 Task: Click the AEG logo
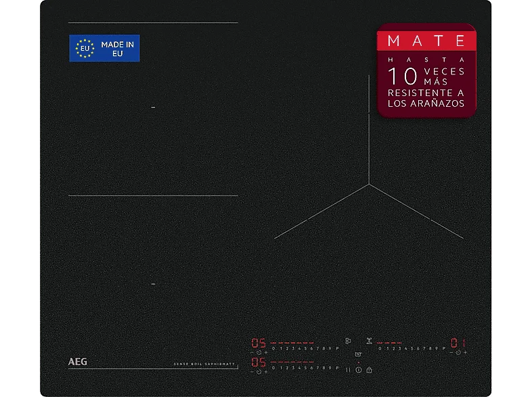[78, 362]
